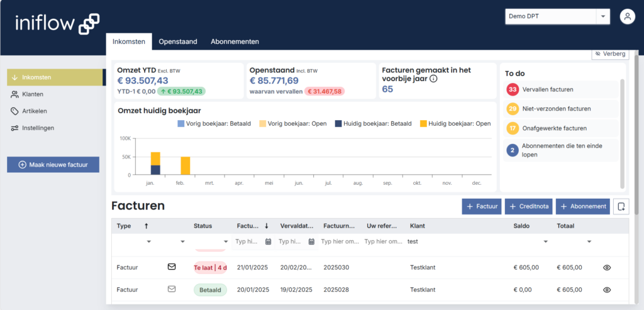Open calendar picker for Factuurdatum filter

click(x=268, y=241)
